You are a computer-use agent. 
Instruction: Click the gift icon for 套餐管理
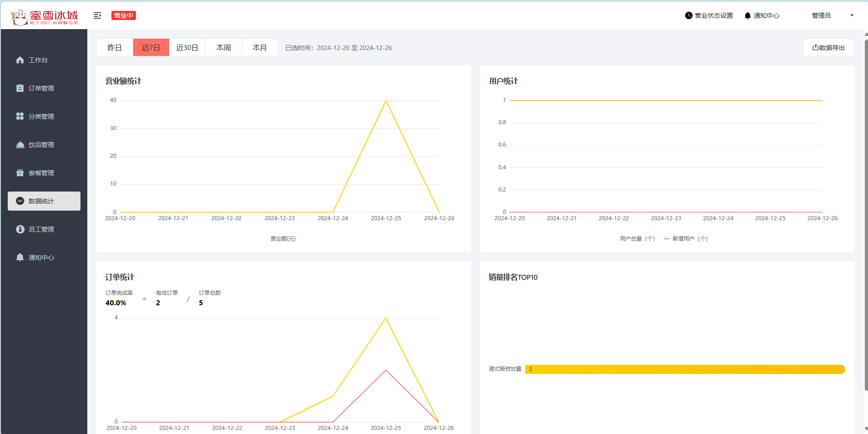coord(20,173)
